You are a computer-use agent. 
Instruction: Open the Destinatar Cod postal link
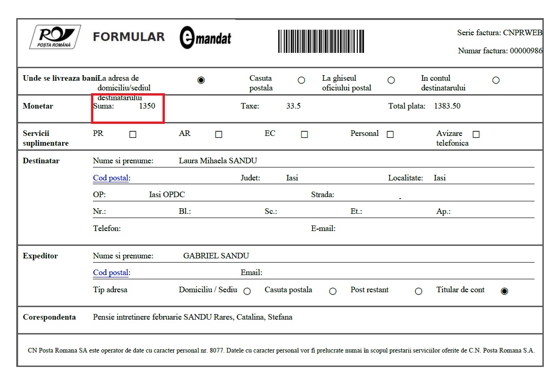111,178
